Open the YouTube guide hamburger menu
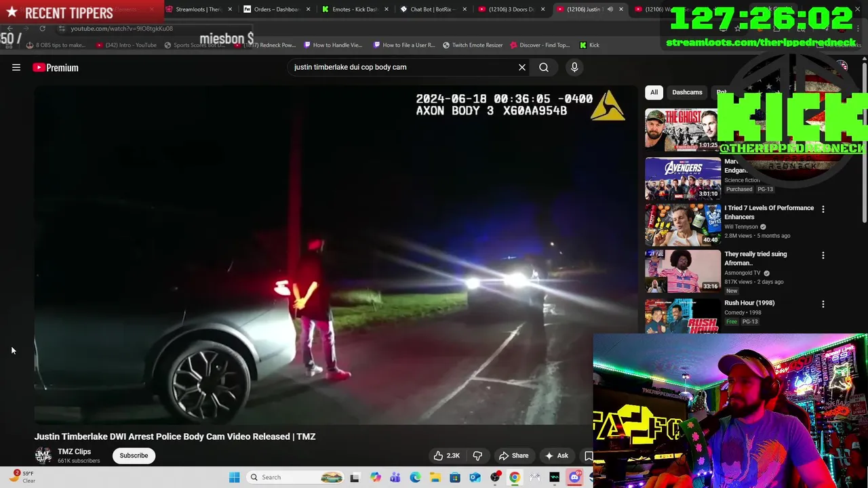The width and height of the screenshot is (868, 488). coord(16,67)
